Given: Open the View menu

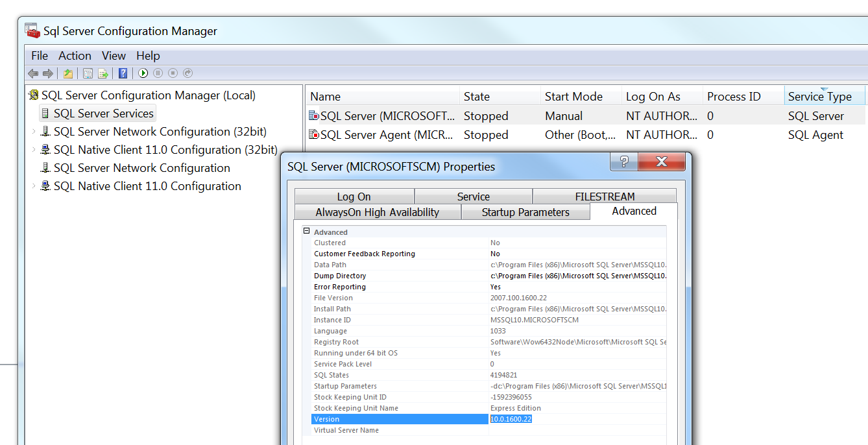Looking at the screenshot, I should pyautogui.click(x=114, y=56).
